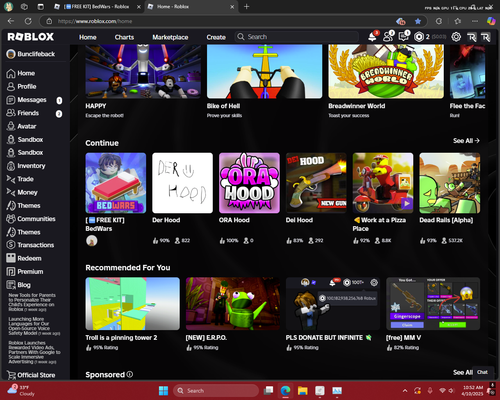Screen dimensions: 500x400
Task: Open the Work at a Pizza Place thumbnail
Action: [x=383, y=183]
